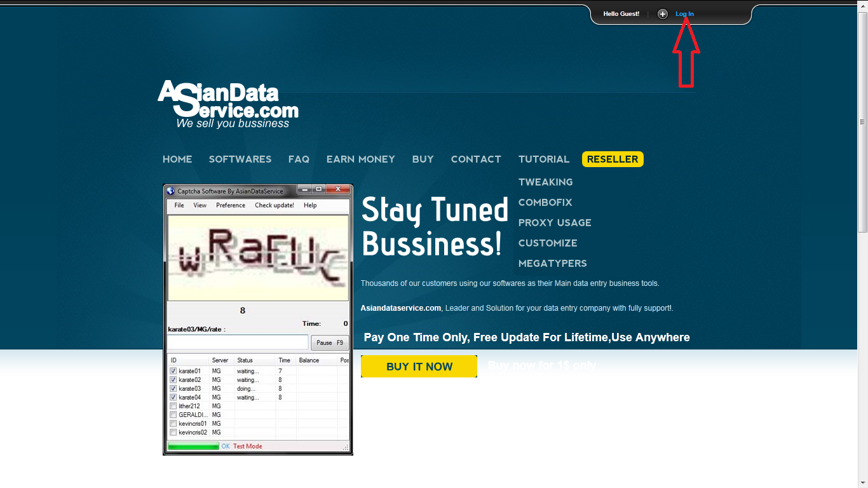Maximize the Captcha Software window

point(320,189)
